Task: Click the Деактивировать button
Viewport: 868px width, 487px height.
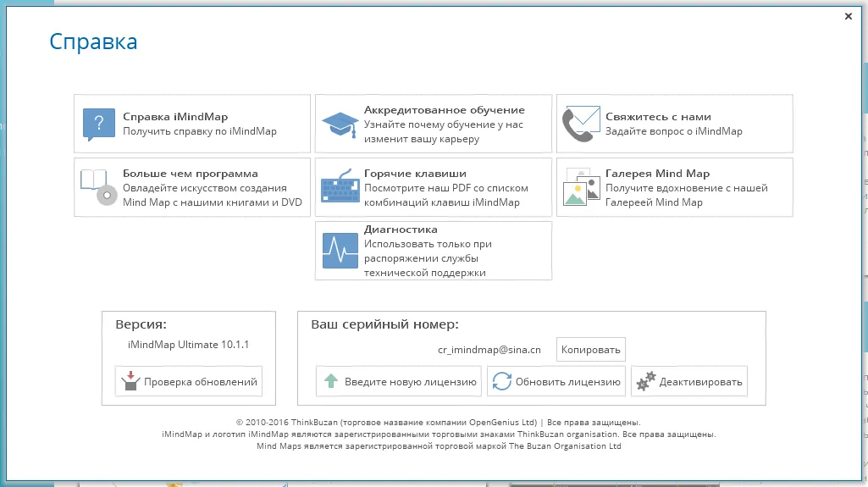Action: 689,381
